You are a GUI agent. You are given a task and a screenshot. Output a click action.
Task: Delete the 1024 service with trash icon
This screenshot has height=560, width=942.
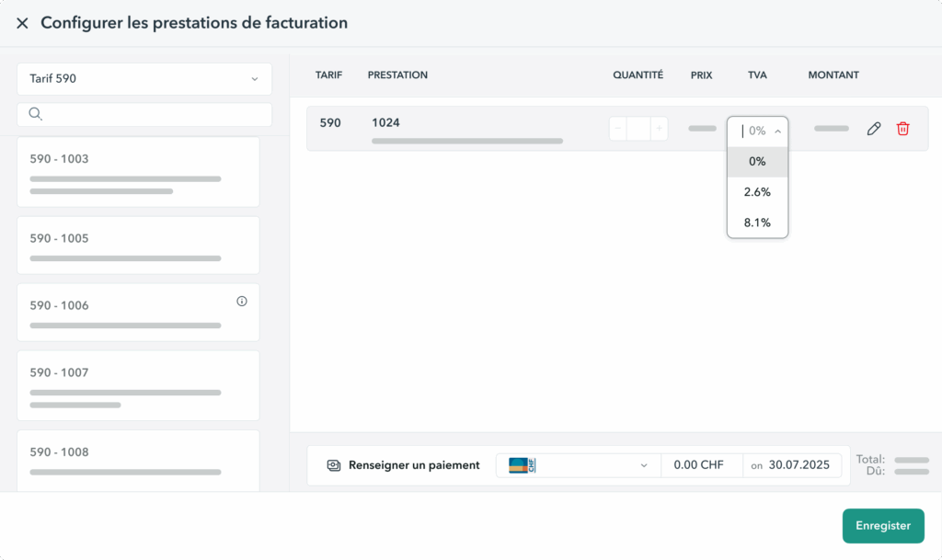[903, 129]
